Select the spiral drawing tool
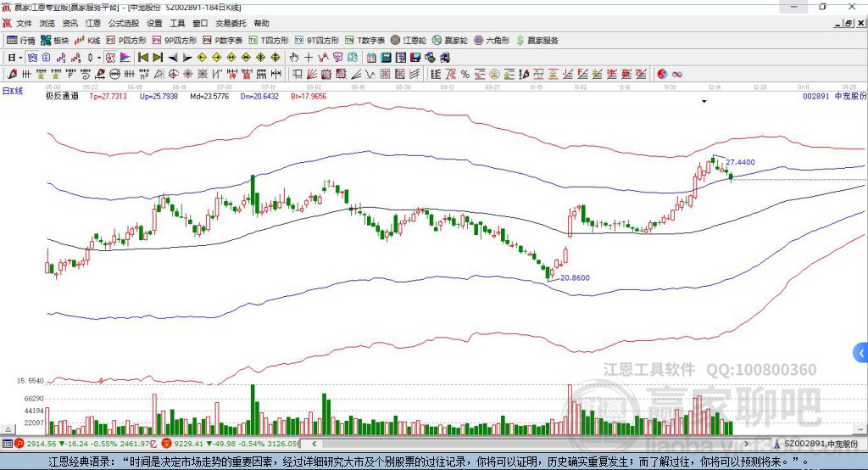The width and height of the screenshot is (868, 470). pyautogui.click(x=86, y=74)
